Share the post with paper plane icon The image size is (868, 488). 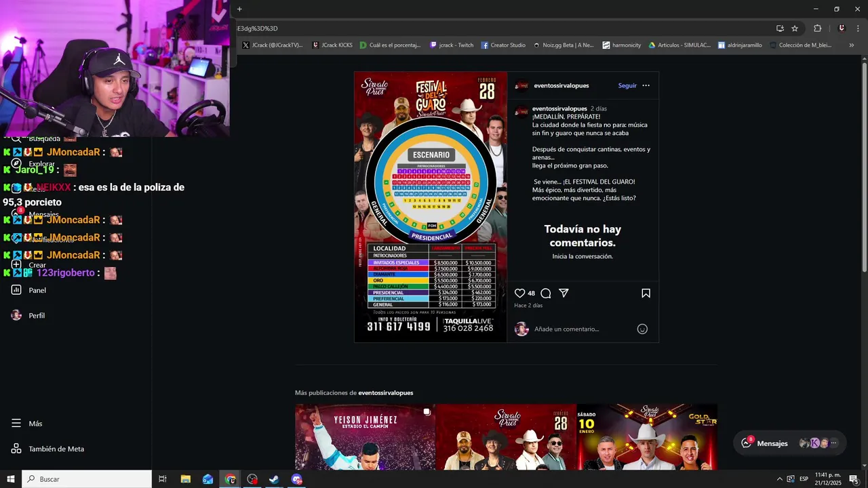pos(564,293)
